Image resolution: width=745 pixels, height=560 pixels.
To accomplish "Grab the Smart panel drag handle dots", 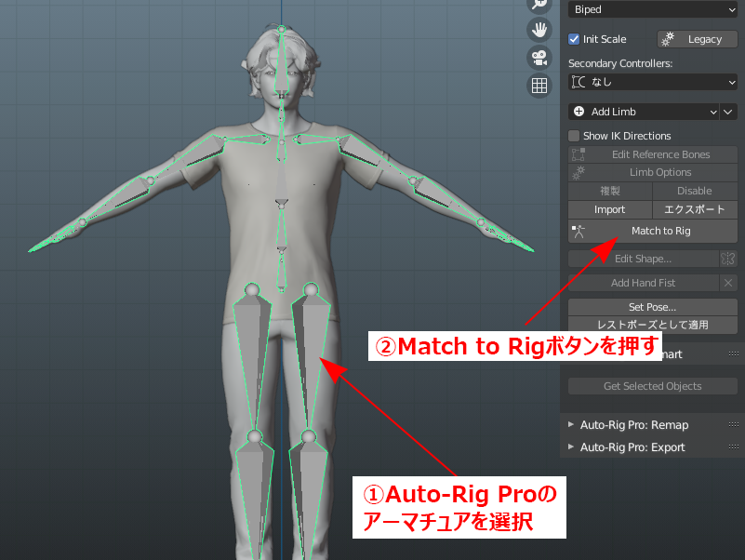I will [734, 353].
